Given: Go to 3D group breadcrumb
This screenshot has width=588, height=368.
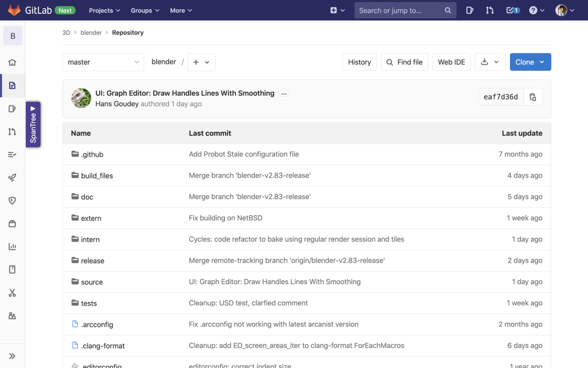Looking at the screenshot, I should [x=66, y=33].
